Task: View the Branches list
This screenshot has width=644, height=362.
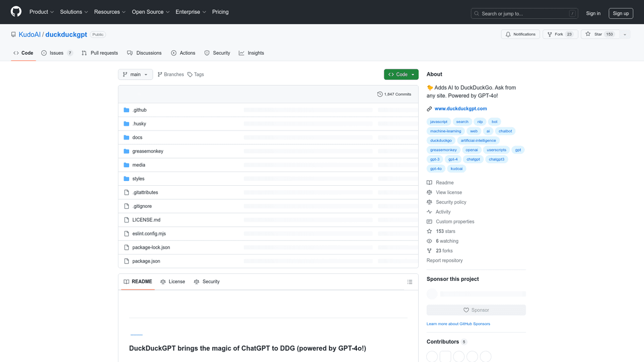Action: coord(171,74)
